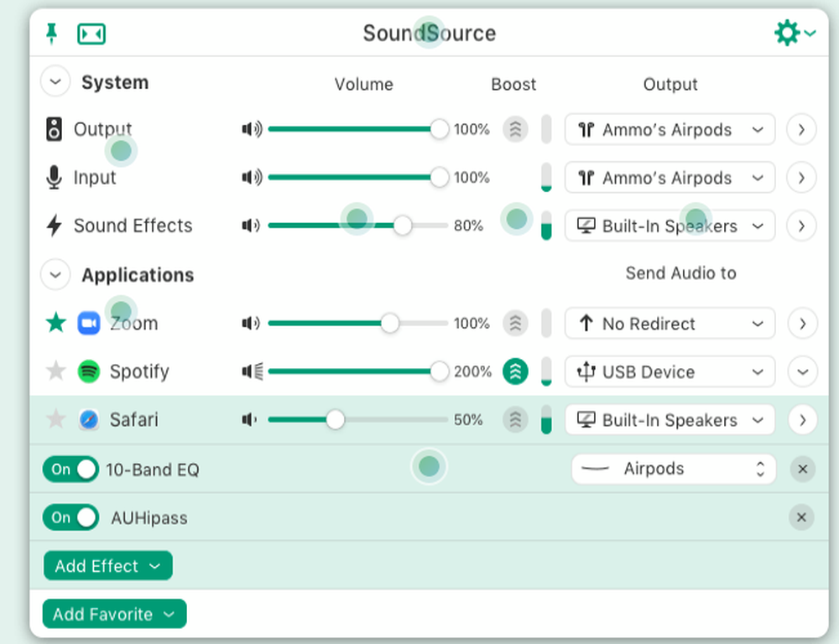Turn off the 10-Band EQ switch
Viewport: 839px width, 644px height.
[70, 469]
